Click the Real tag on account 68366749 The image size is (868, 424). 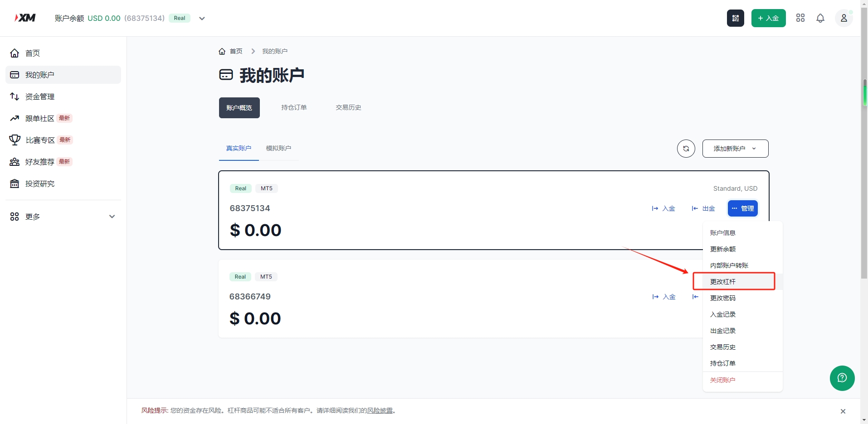pyautogui.click(x=240, y=277)
